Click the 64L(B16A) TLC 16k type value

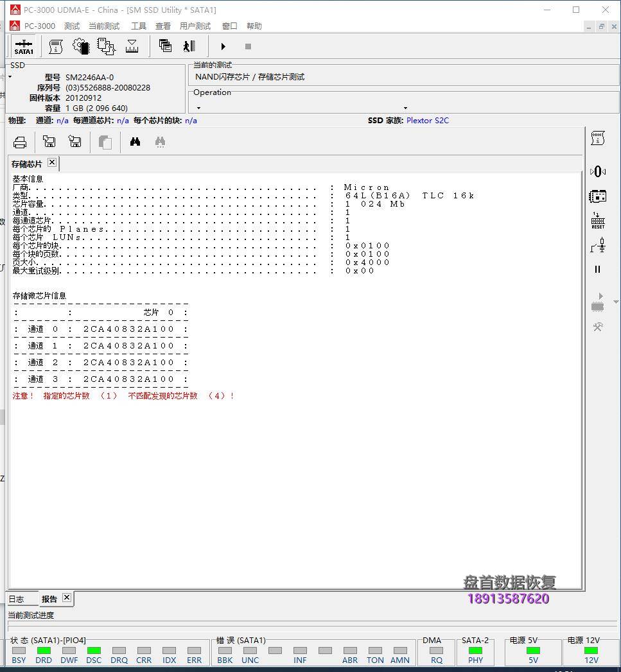[x=410, y=195]
